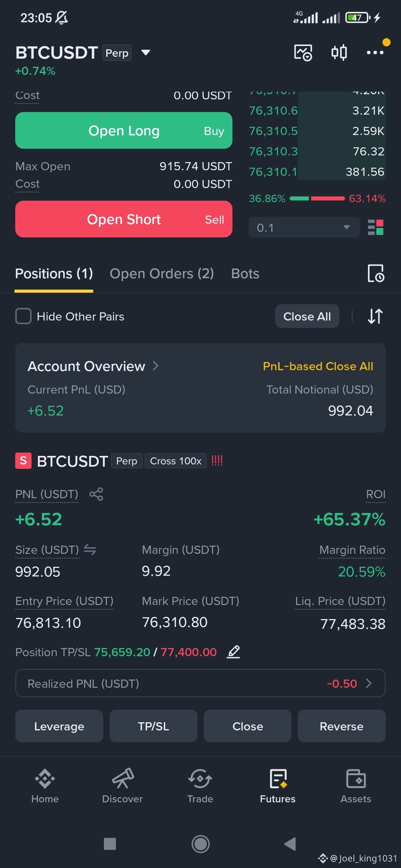Open Account Overview chevron

click(156, 366)
